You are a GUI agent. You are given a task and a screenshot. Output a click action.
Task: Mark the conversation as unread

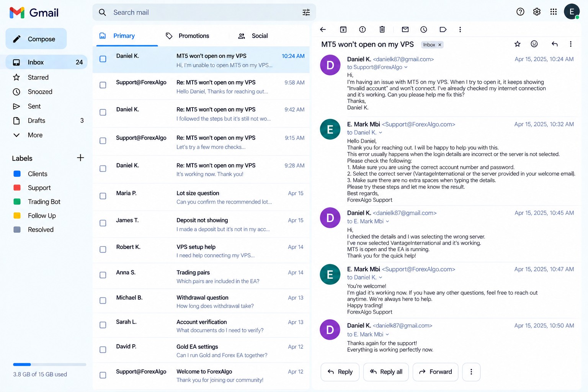[405, 29]
